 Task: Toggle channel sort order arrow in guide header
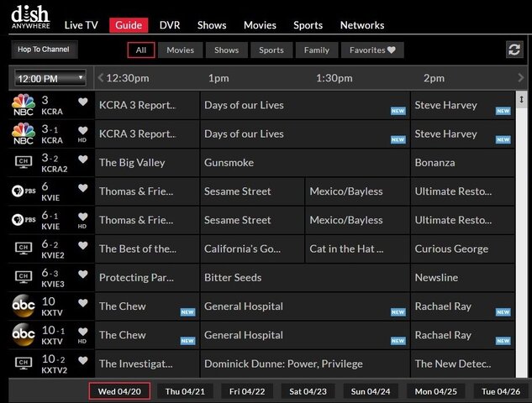521,78
